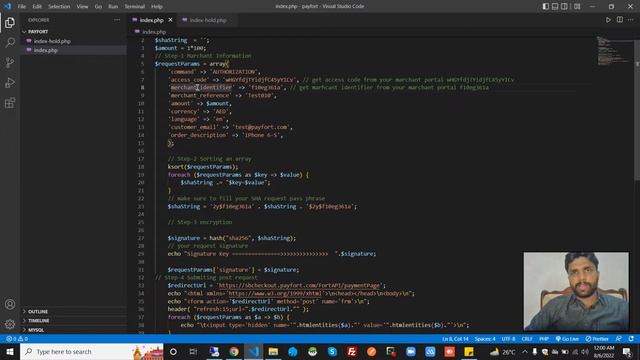The image size is (640, 360).
Task: Open FileZilla from the taskbar
Action: point(351,351)
